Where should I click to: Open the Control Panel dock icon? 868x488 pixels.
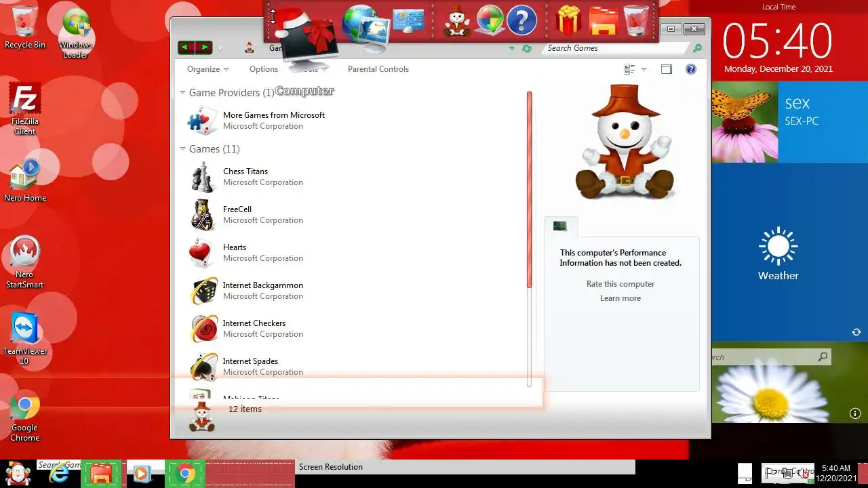coord(409,20)
